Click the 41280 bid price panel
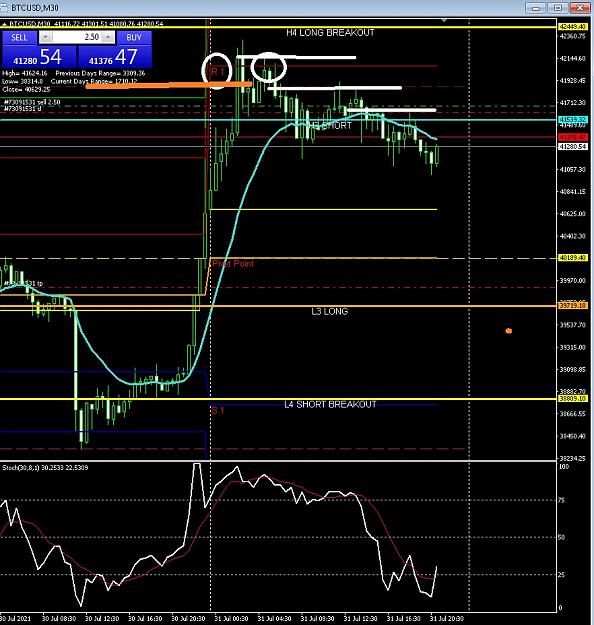The width and height of the screenshot is (594, 625). coord(39,57)
